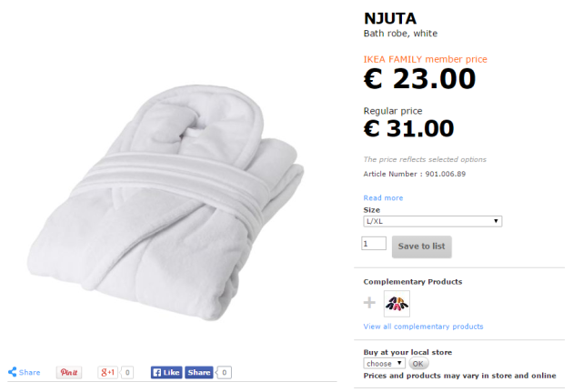The height and width of the screenshot is (392, 573).
Task: Pin the product with Pin it
Action: [69, 372]
